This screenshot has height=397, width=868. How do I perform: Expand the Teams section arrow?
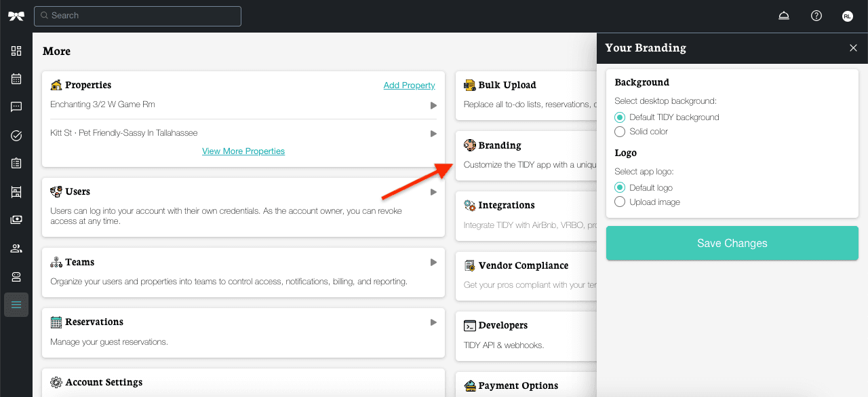click(433, 263)
